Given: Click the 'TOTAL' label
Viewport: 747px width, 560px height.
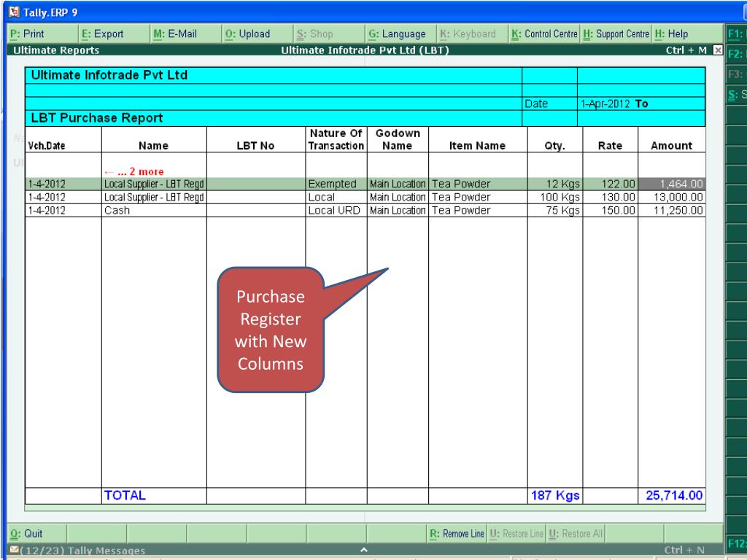Looking at the screenshot, I should tap(125, 495).
